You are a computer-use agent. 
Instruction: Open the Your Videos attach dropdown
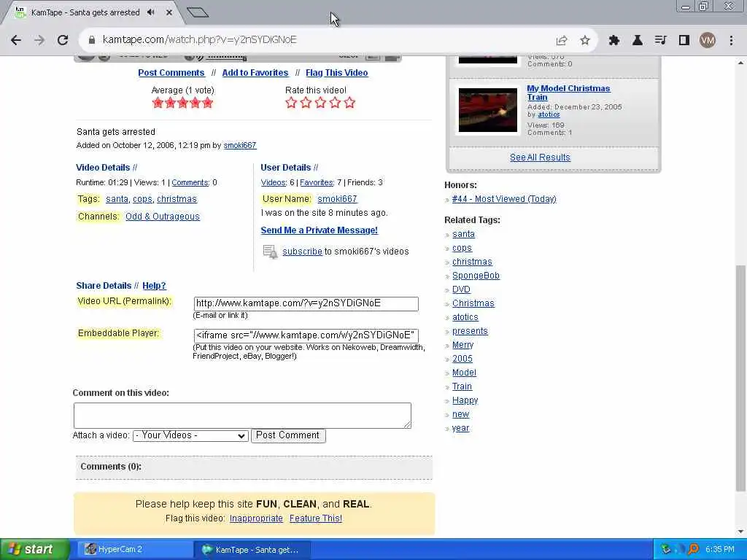coord(190,436)
